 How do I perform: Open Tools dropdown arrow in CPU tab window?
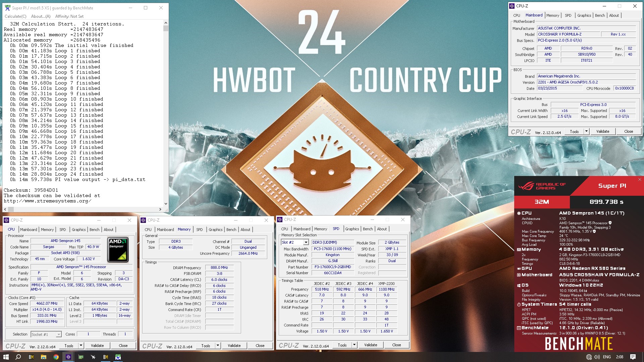(x=81, y=346)
